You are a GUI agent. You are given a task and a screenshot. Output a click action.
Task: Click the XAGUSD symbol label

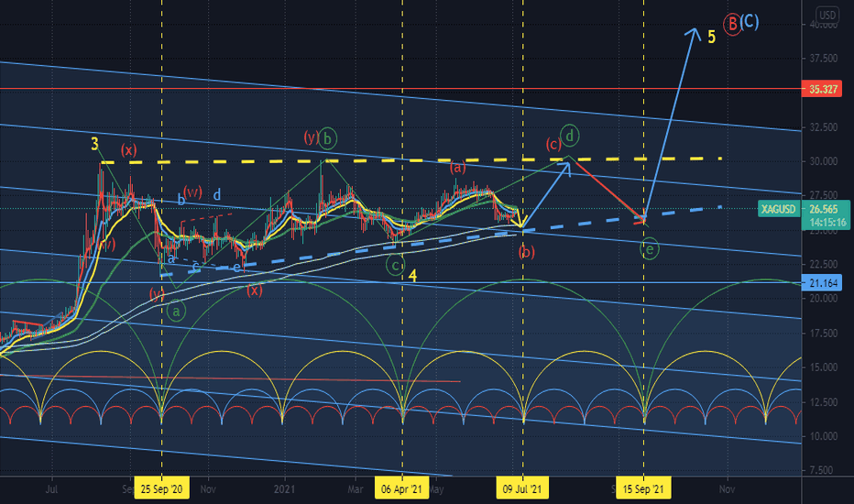(x=778, y=209)
